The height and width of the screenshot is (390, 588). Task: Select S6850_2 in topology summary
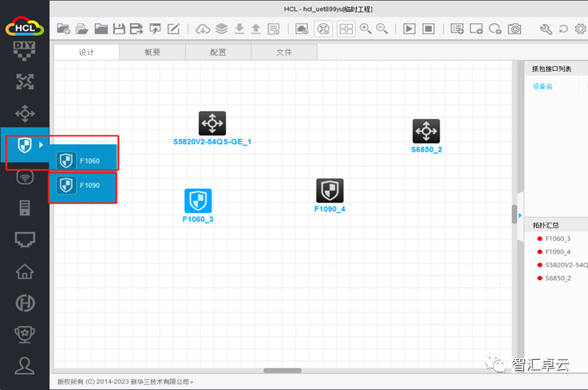(558, 278)
